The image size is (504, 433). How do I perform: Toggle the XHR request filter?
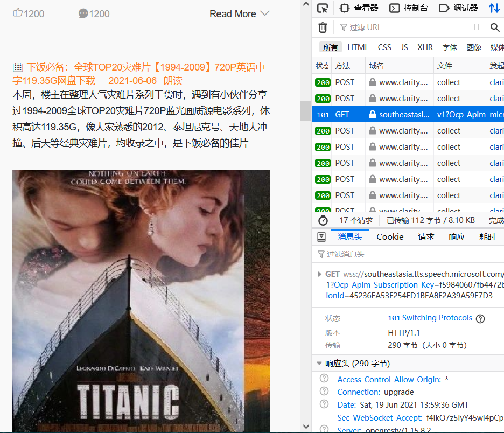point(425,47)
